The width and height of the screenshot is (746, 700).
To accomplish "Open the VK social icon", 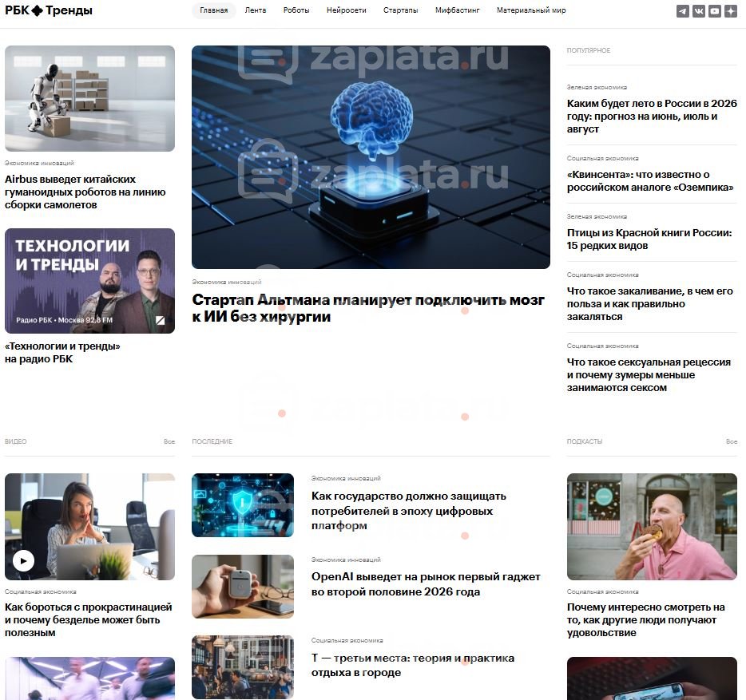I will tap(699, 11).
